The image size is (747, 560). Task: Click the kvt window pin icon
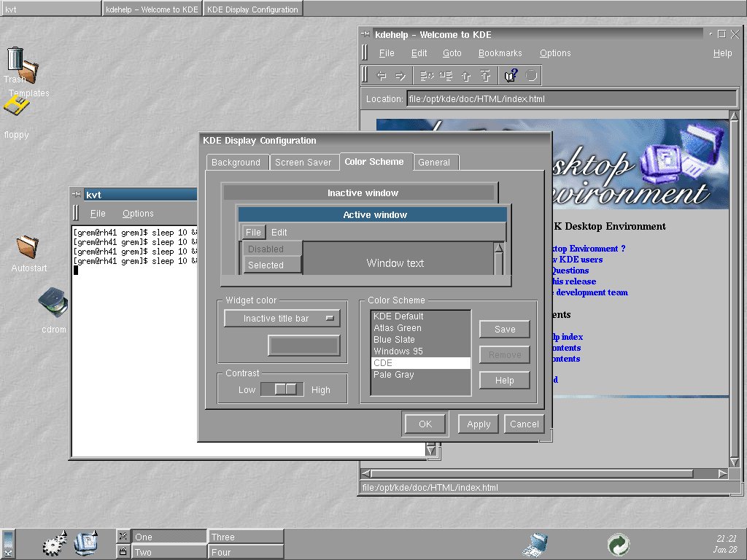click(x=77, y=194)
